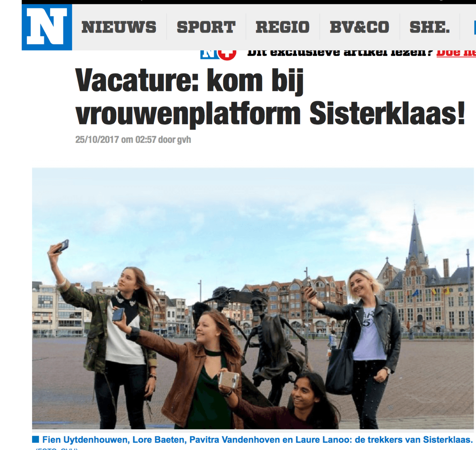Click the photo caption naming Fien Uytdenhouwen

pos(257,440)
